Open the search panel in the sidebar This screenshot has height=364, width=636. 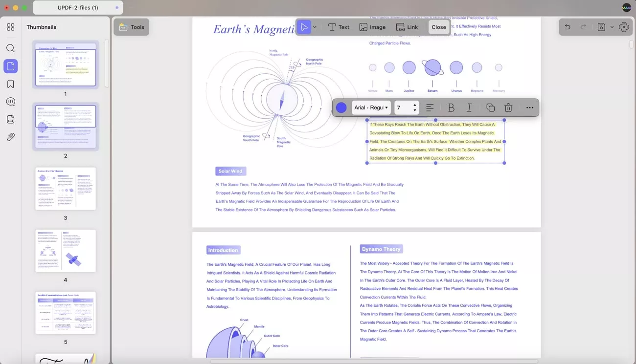10,48
